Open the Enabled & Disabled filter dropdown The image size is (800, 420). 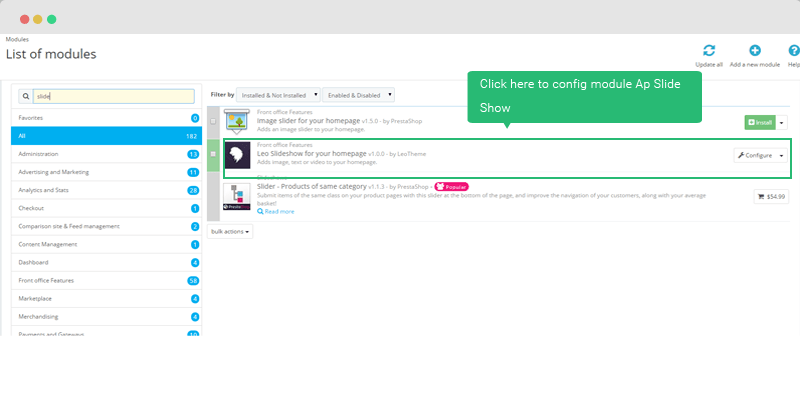(358, 95)
